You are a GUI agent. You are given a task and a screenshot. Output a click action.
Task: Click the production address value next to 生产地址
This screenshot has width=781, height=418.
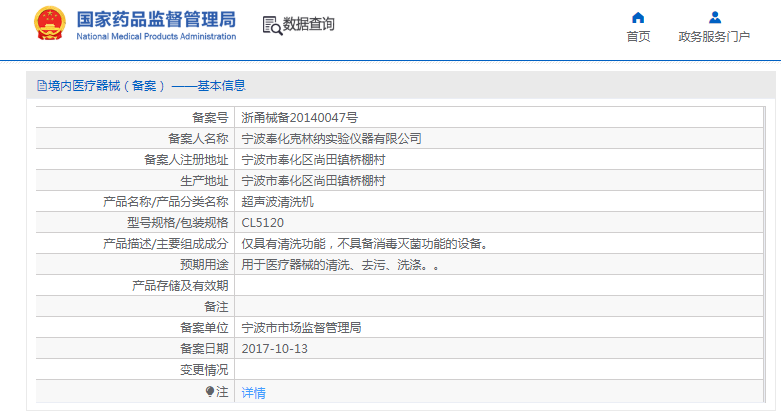tap(313, 181)
